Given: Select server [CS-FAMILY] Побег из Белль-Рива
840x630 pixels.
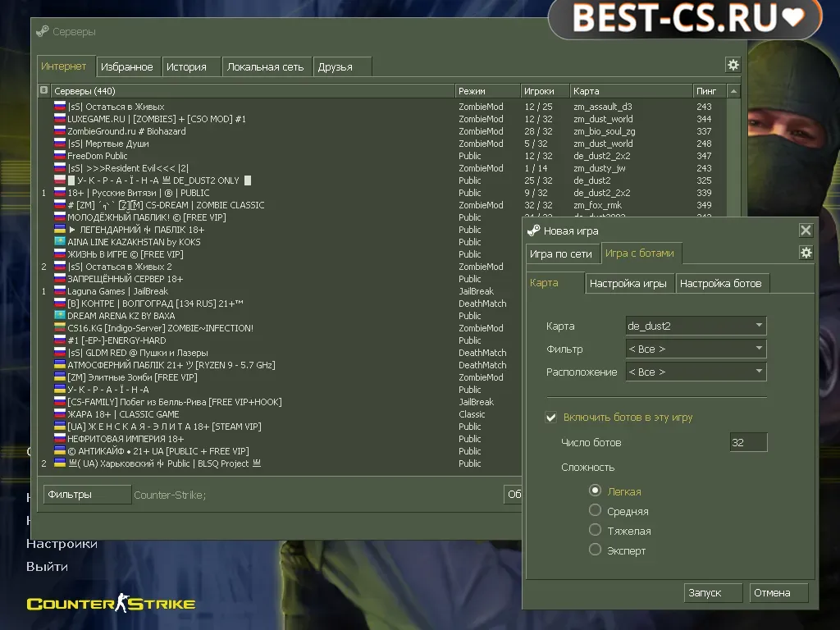Looking at the screenshot, I should pos(280,402).
